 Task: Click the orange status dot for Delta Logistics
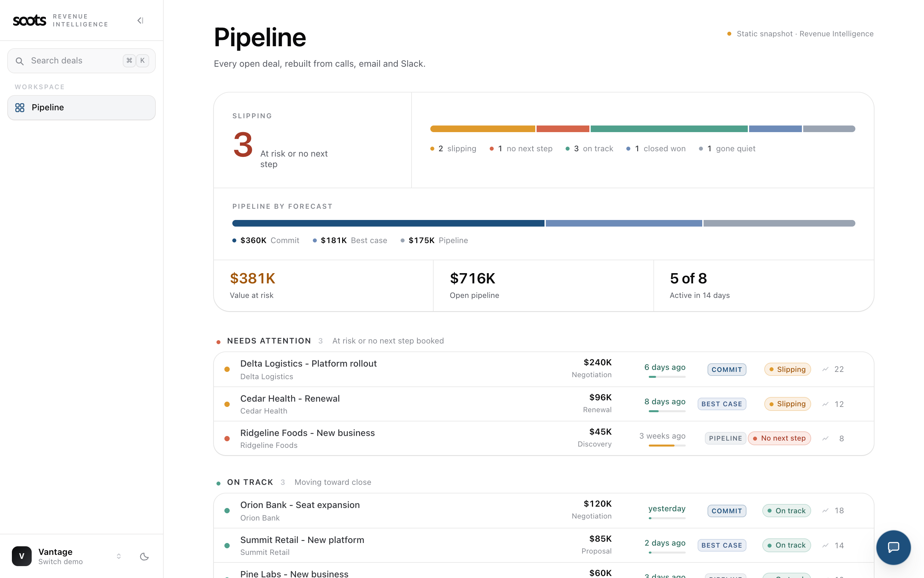227,369
